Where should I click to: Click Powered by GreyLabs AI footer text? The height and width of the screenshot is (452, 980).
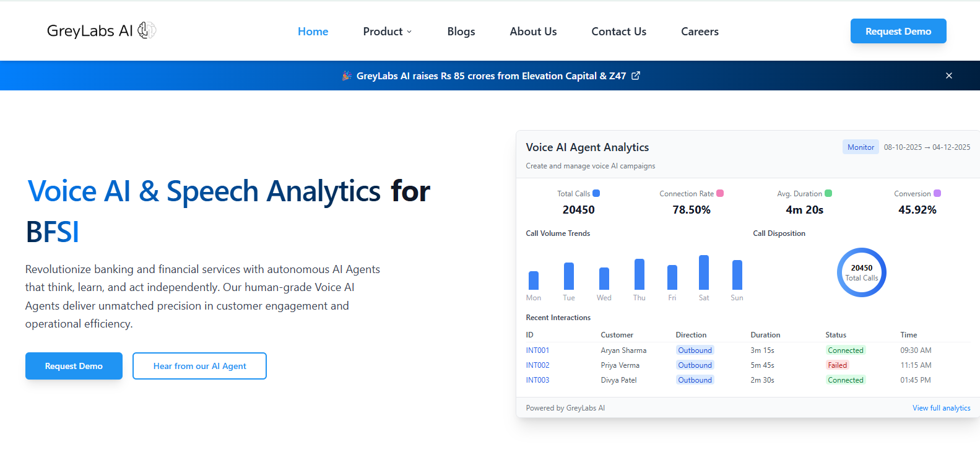[565, 408]
